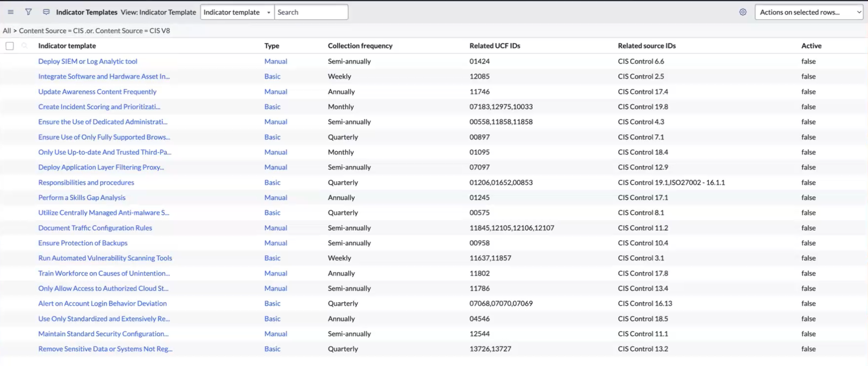Open the list hamburger menu icon
This screenshot has width=868, height=366.
tap(11, 12)
